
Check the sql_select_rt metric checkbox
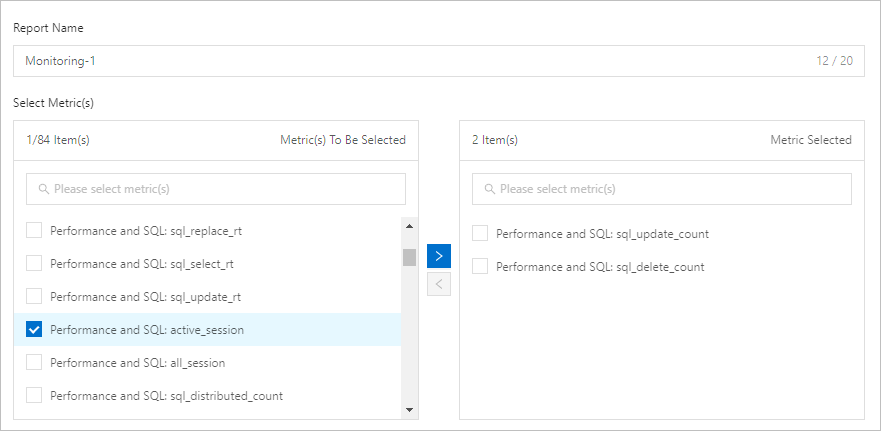point(34,264)
